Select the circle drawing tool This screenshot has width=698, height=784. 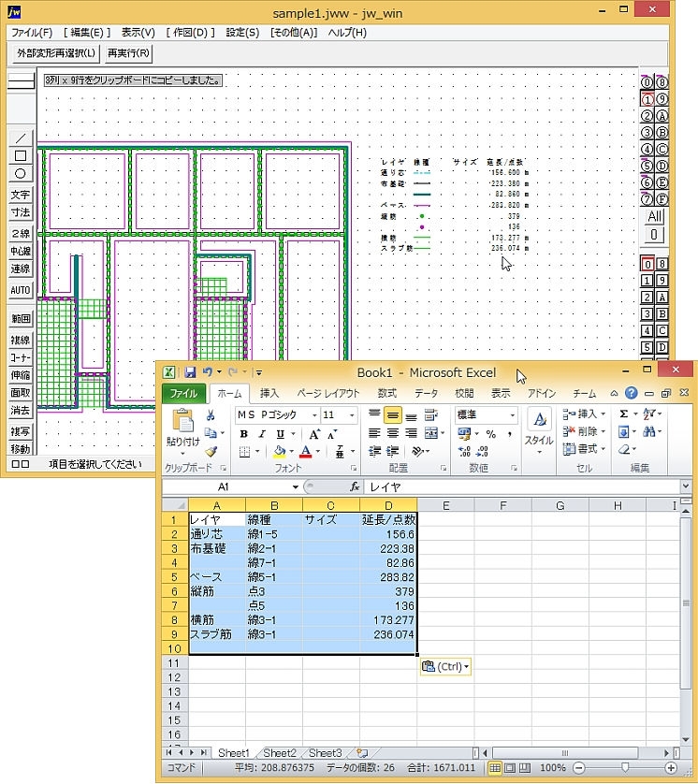point(20,173)
